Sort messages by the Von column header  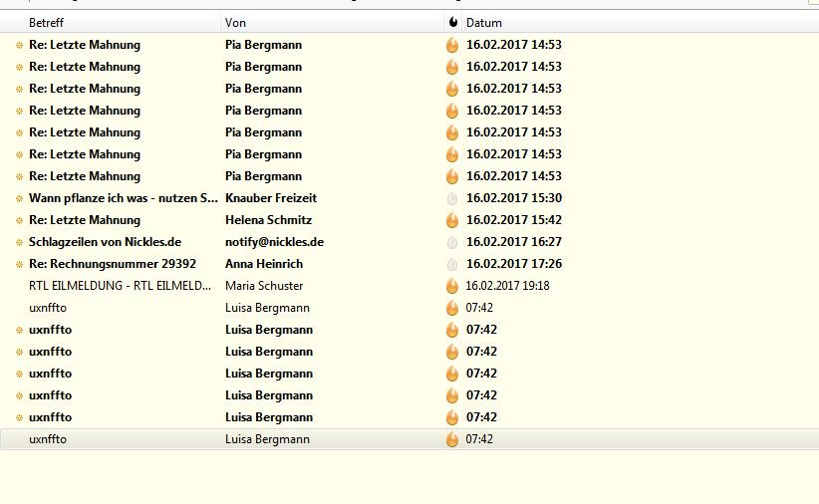click(235, 23)
